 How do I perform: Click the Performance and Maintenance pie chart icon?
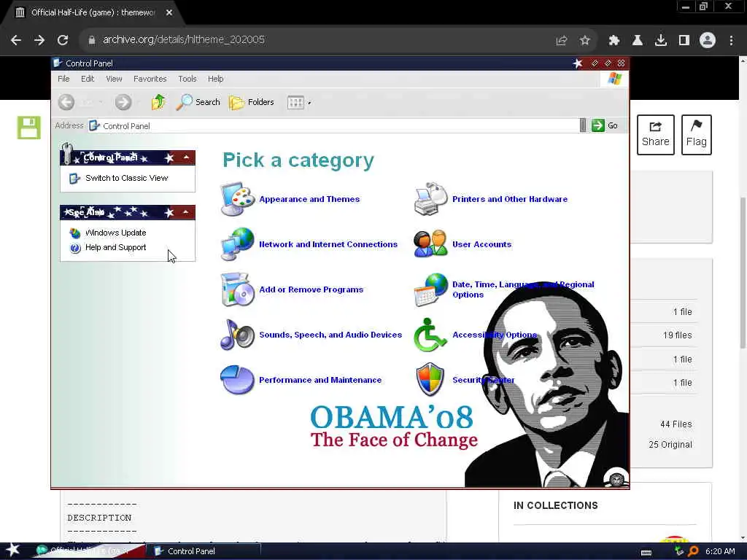(x=237, y=379)
